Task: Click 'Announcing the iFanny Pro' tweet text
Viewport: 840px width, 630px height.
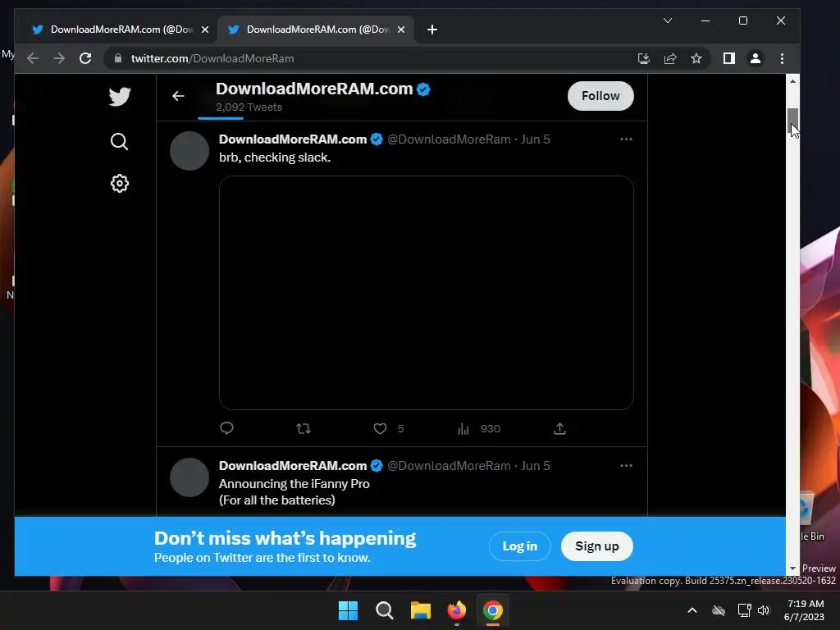Action: point(294,484)
